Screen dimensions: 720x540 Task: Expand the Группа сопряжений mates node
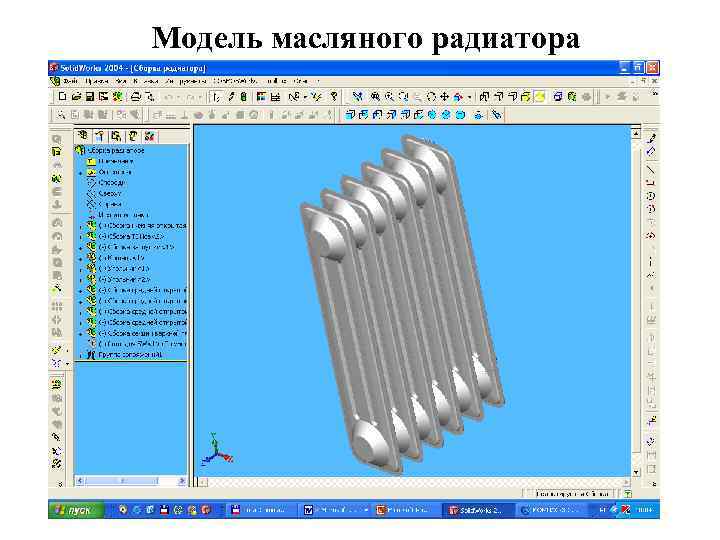(81, 355)
